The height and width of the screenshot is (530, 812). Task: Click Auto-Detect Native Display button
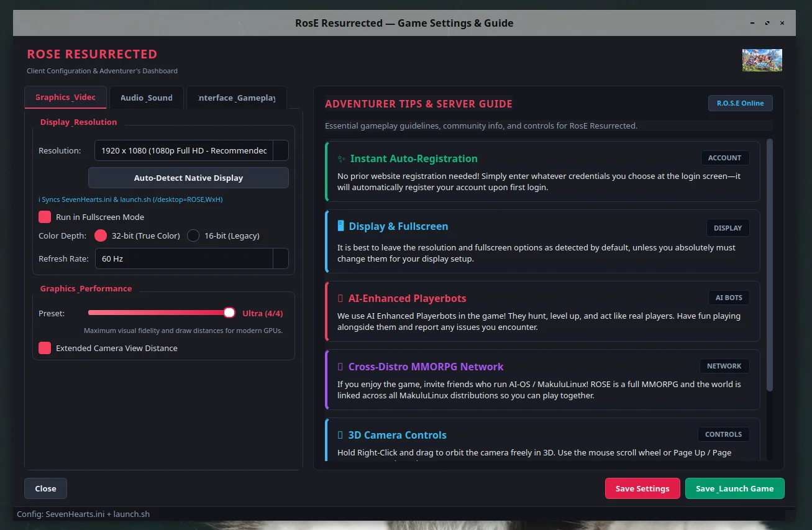(188, 178)
